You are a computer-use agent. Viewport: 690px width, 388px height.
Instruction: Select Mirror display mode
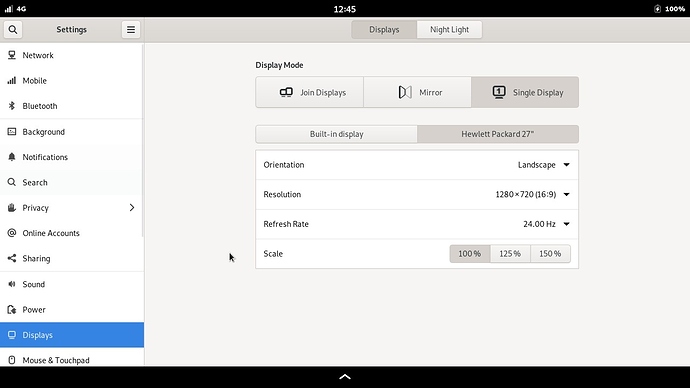pyautogui.click(x=417, y=92)
